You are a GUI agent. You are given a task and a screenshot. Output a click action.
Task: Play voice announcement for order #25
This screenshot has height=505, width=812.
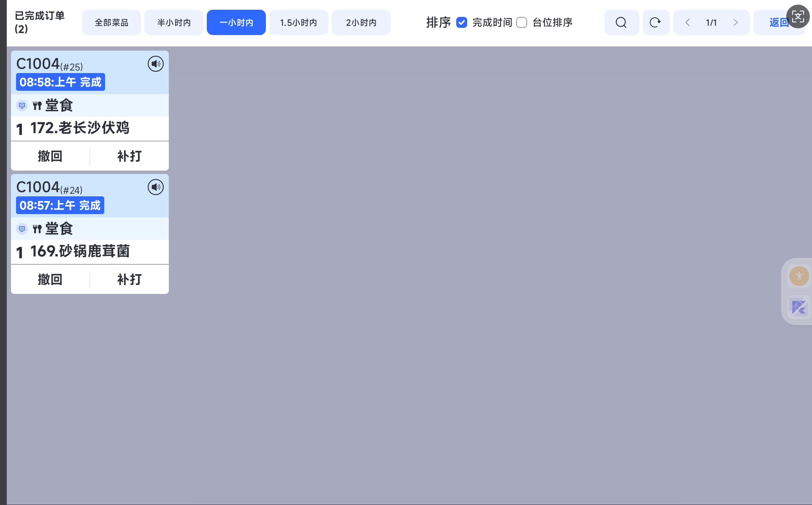[x=155, y=64]
